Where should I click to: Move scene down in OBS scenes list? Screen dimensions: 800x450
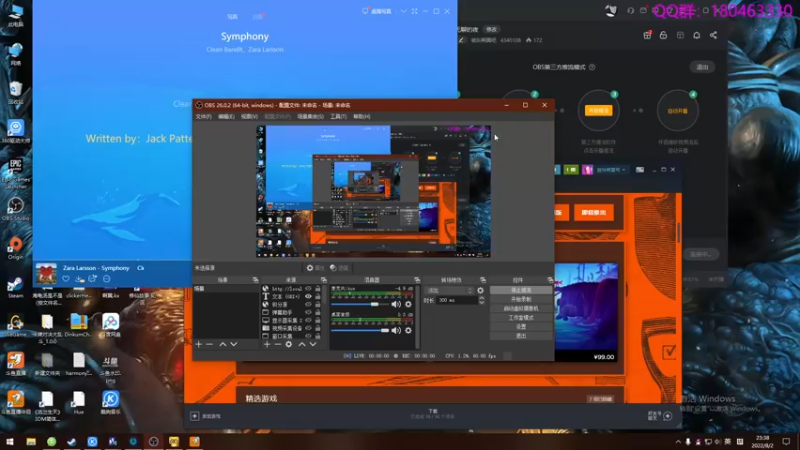[x=234, y=344]
